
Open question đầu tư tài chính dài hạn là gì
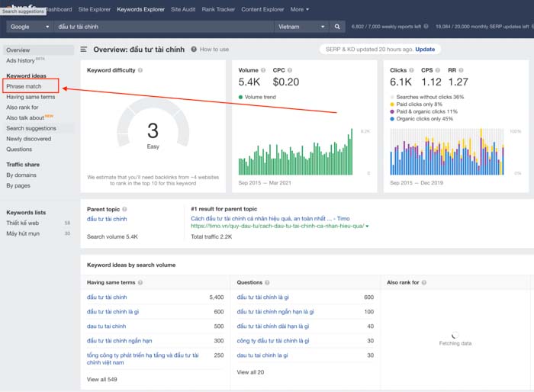coord(273,326)
